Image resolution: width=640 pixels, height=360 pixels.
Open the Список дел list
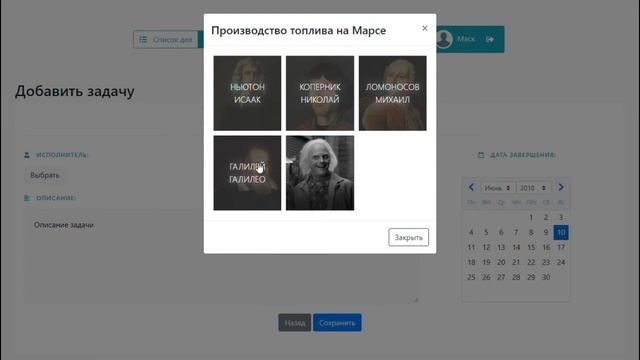(x=166, y=40)
